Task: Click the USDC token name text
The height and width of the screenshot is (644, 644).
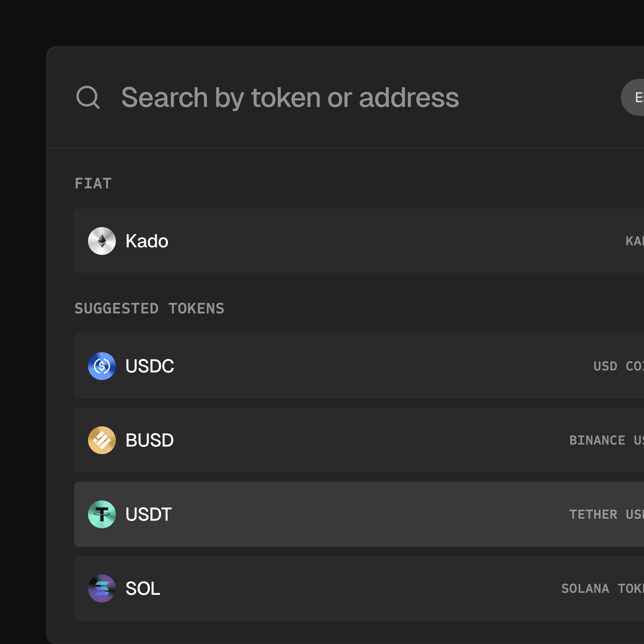Action: (x=150, y=366)
